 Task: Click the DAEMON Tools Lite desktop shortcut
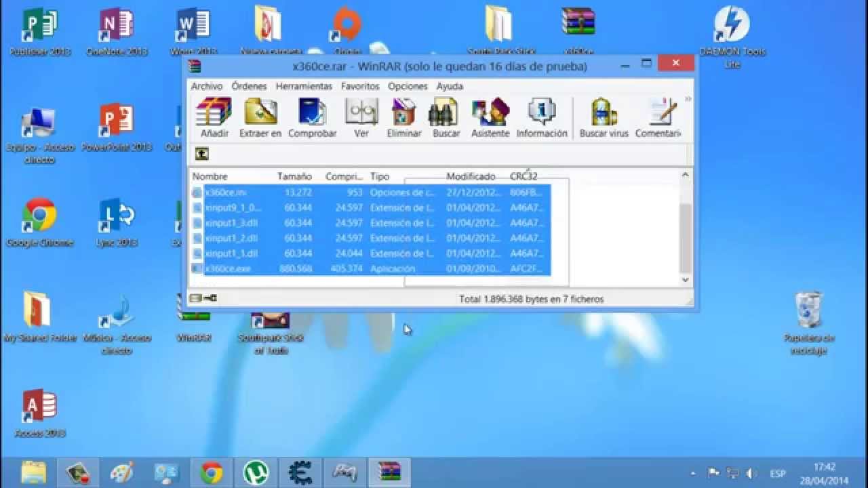(732, 37)
